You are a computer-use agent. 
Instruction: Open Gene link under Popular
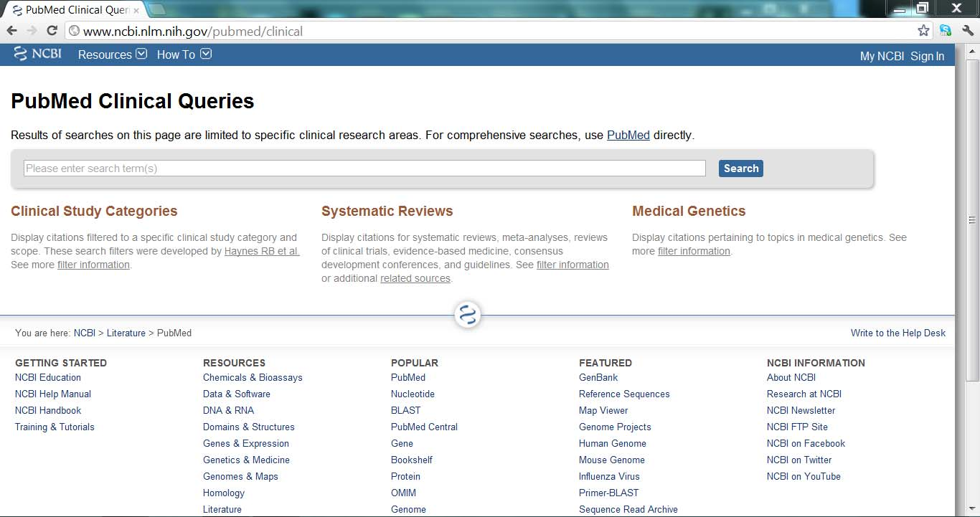click(402, 443)
